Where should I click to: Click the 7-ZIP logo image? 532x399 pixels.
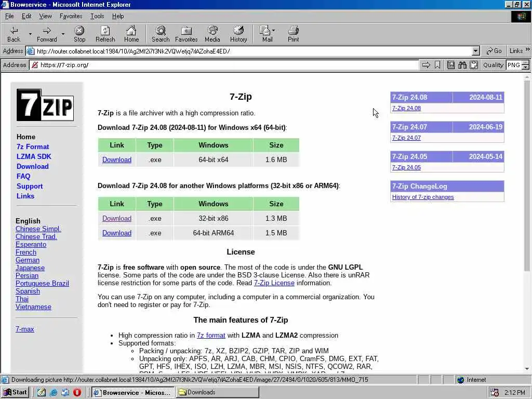pos(45,105)
